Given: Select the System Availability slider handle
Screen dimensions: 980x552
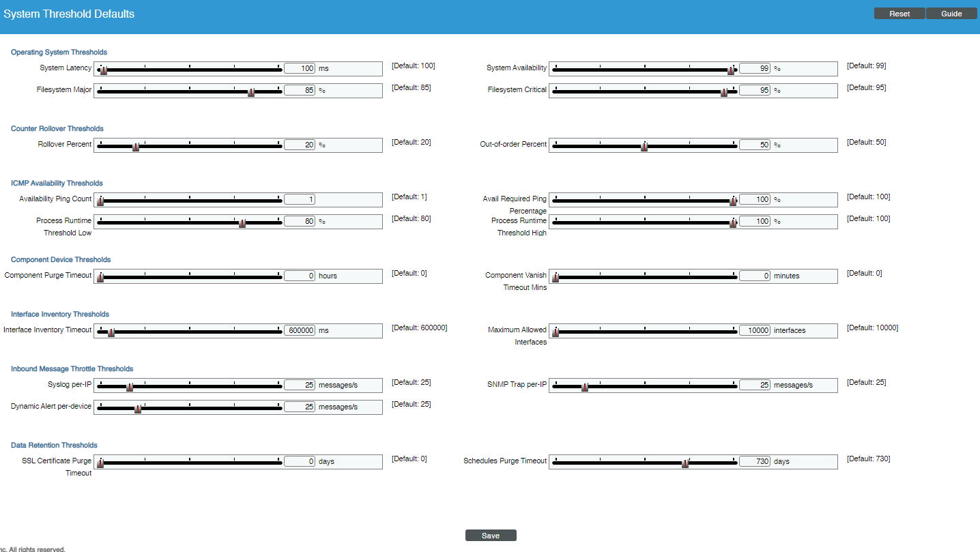Looking at the screenshot, I should tap(732, 68).
